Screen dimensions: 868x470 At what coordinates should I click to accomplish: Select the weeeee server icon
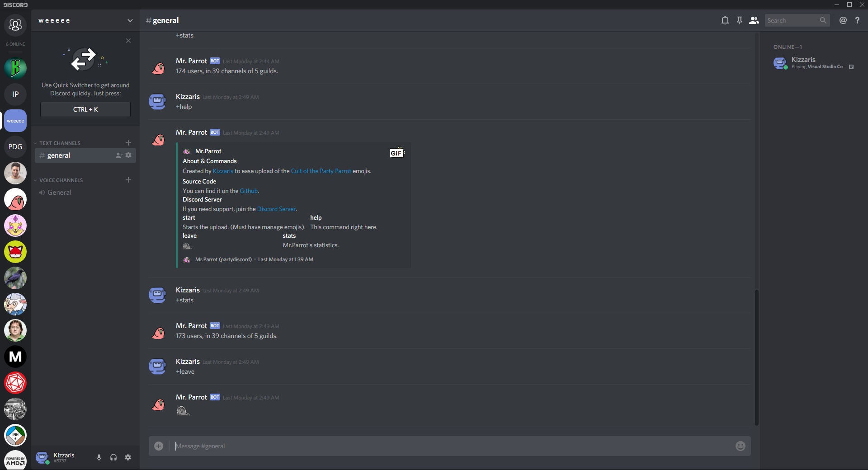click(15, 121)
